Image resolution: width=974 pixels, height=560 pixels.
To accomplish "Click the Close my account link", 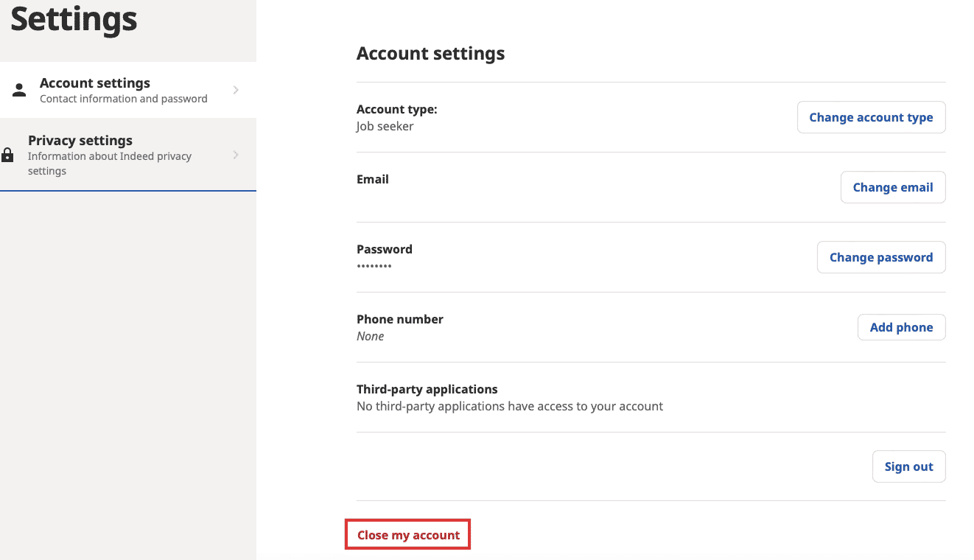I will coord(408,535).
